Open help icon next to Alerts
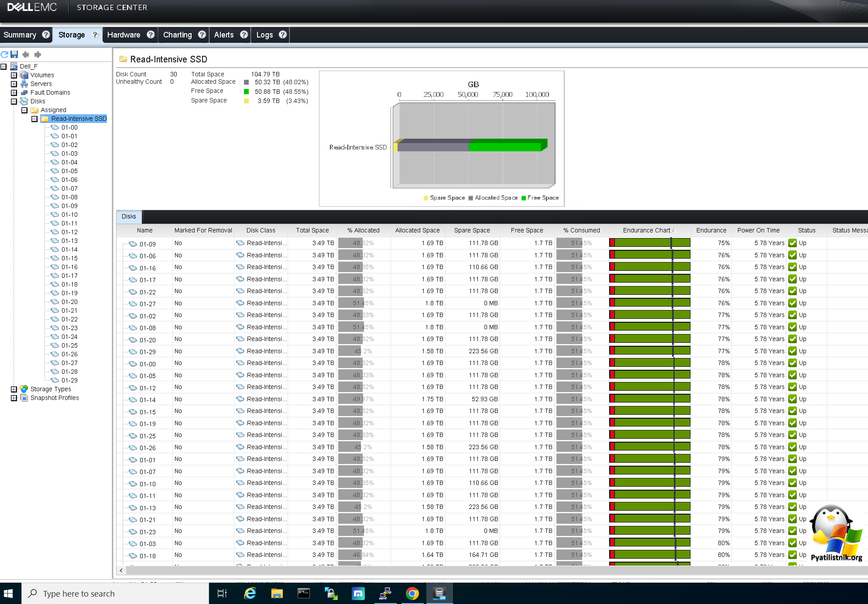868x604 pixels. (244, 34)
